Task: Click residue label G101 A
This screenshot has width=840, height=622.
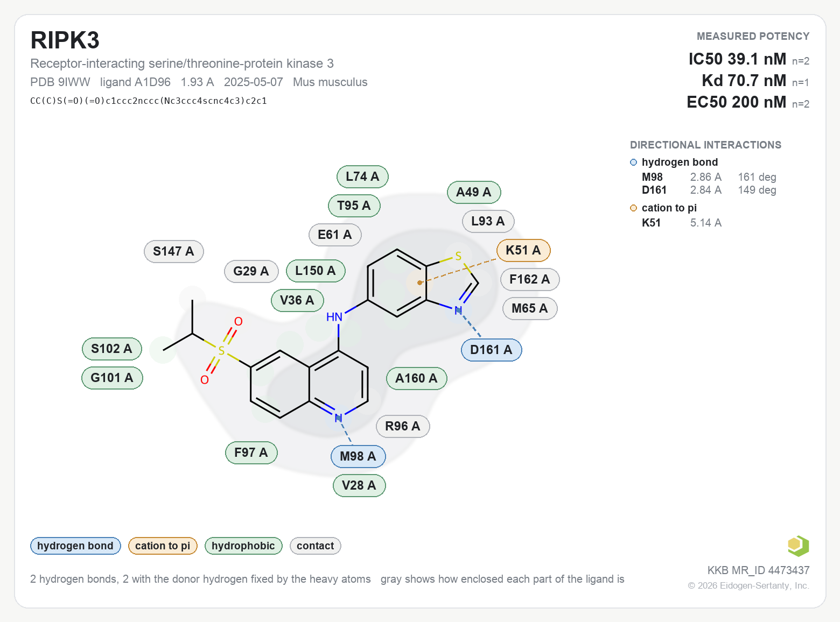Action: [x=112, y=378]
